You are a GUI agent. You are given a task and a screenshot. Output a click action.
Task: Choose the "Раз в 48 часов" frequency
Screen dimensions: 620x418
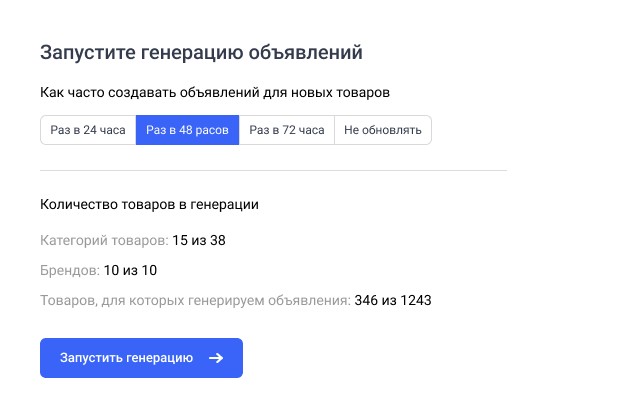pos(187,131)
